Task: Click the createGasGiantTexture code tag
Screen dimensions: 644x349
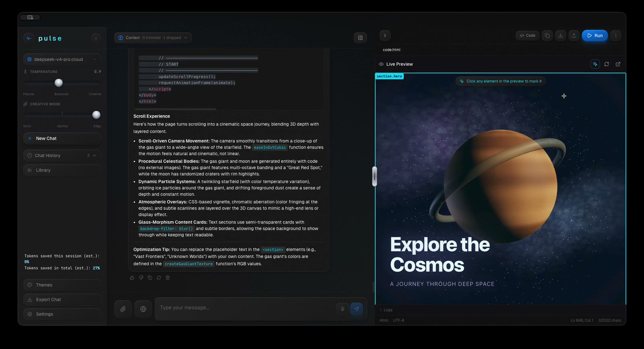Action: click(x=188, y=264)
